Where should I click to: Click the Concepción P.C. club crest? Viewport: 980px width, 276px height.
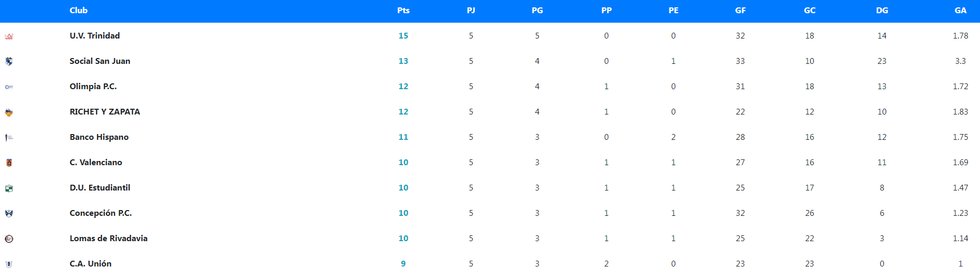[x=9, y=213]
